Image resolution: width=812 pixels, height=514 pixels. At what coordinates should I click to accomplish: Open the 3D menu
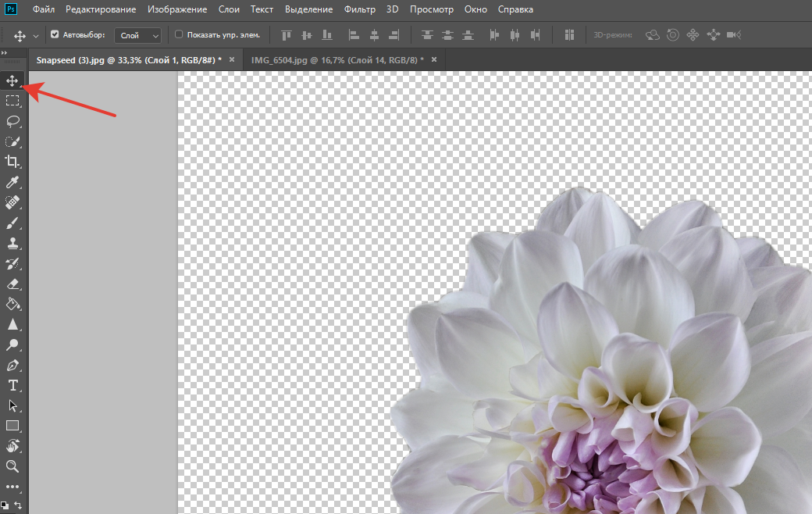coord(393,9)
